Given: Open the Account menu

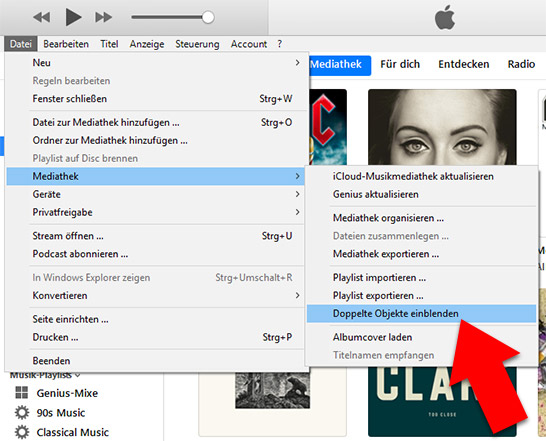Looking at the screenshot, I should point(249,44).
